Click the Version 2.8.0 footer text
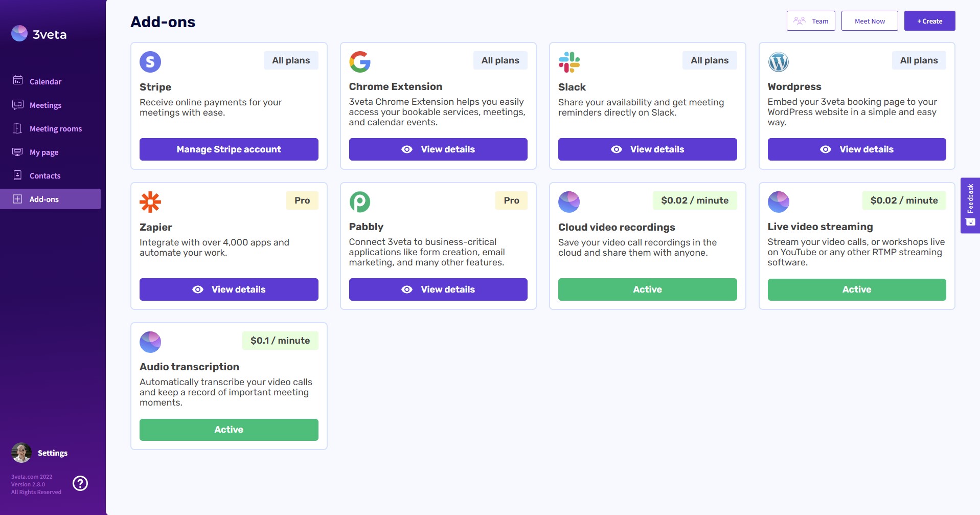 (x=28, y=484)
